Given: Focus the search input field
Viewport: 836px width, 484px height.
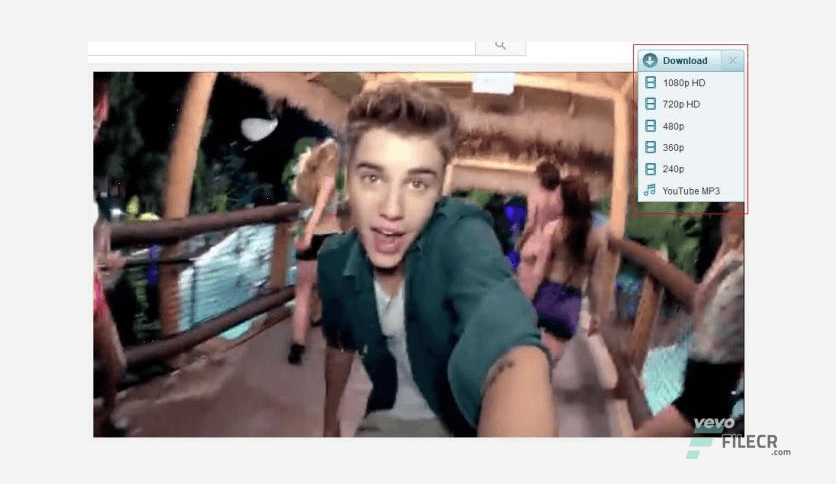Looking at the screenshot, I should click(282, 47).
